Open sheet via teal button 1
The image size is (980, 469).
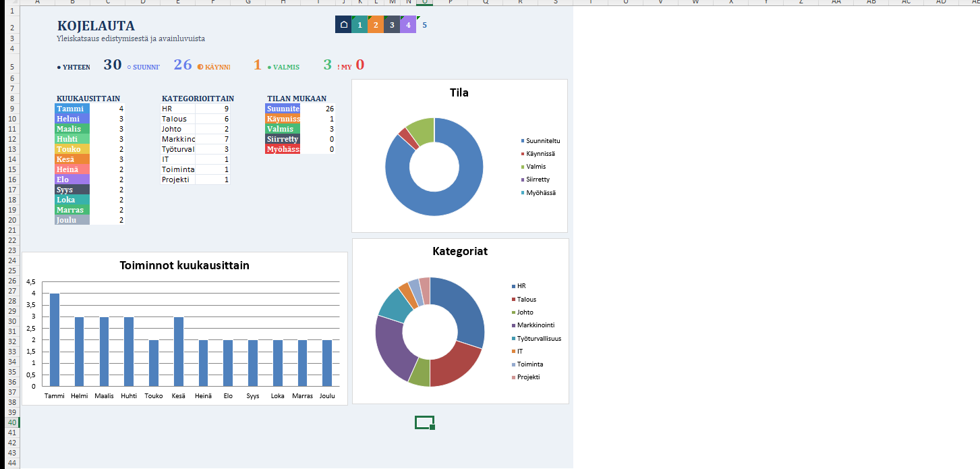[359, 25]
